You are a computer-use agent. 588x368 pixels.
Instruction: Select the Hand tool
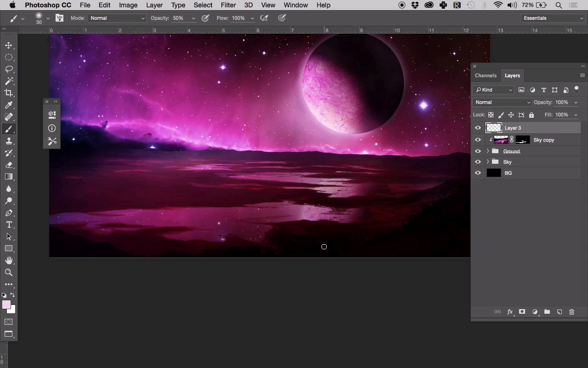(x=9, y=260)
